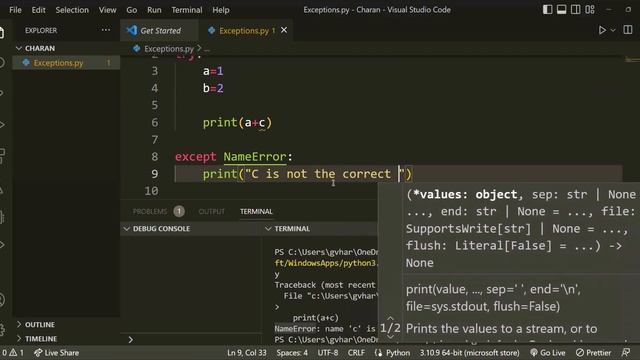Open the View menu
Screen dimensions: 640x360
tap(107, 10)
